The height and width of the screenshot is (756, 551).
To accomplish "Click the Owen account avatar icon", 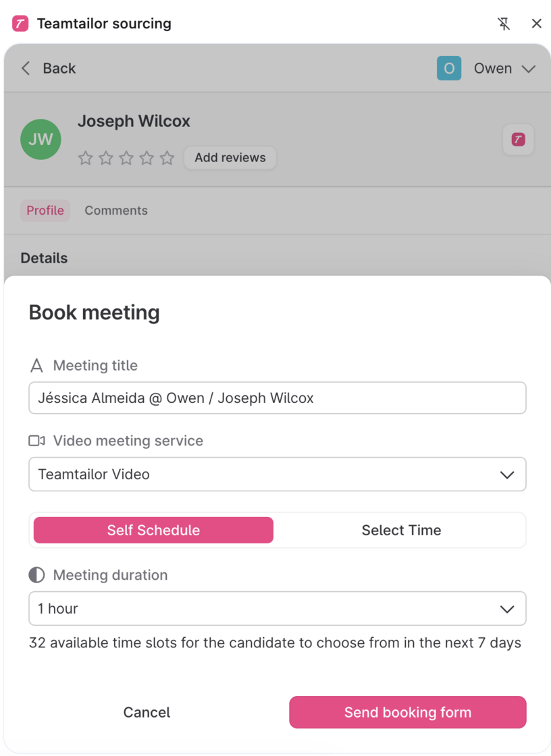I will [x=449, y=68].
